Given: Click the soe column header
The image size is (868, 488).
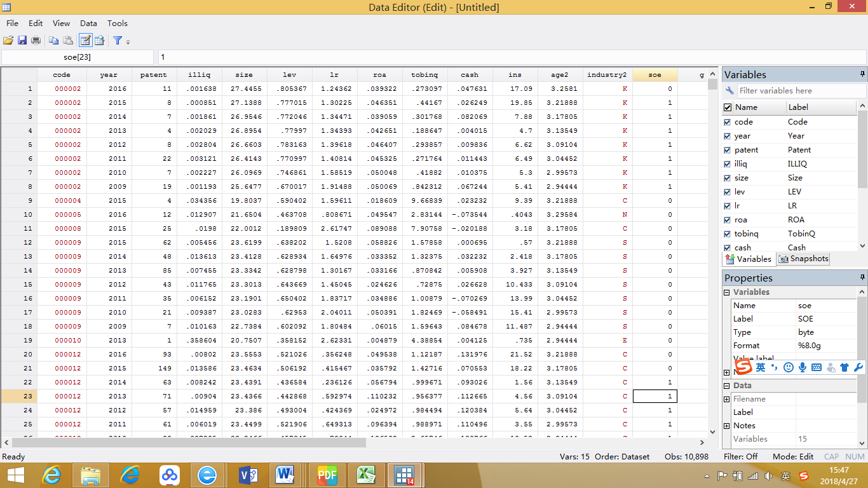Looking at the screenshot, I should click(x=654, y=74).
